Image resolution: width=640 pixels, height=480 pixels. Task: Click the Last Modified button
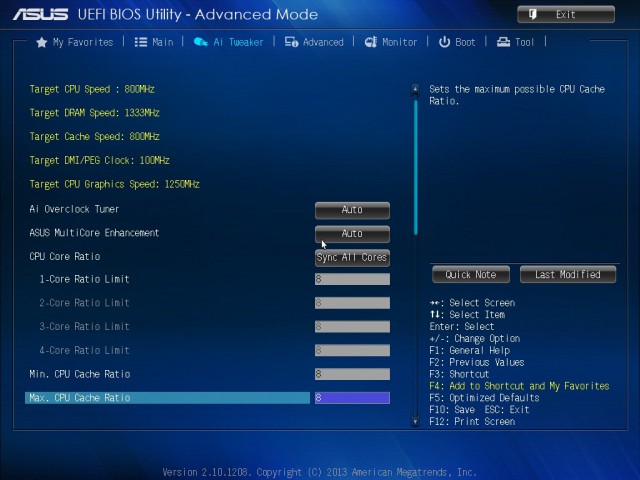(568, 275)
